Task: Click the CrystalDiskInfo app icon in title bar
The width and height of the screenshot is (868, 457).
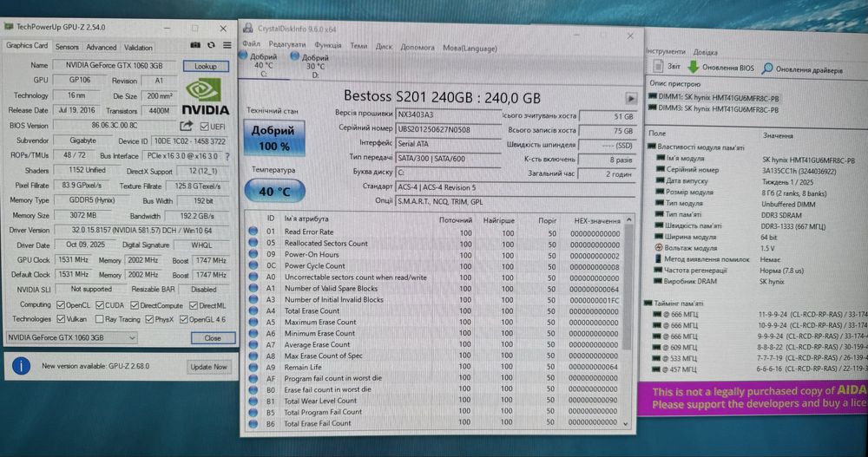Action: click(x=247, y=28)
